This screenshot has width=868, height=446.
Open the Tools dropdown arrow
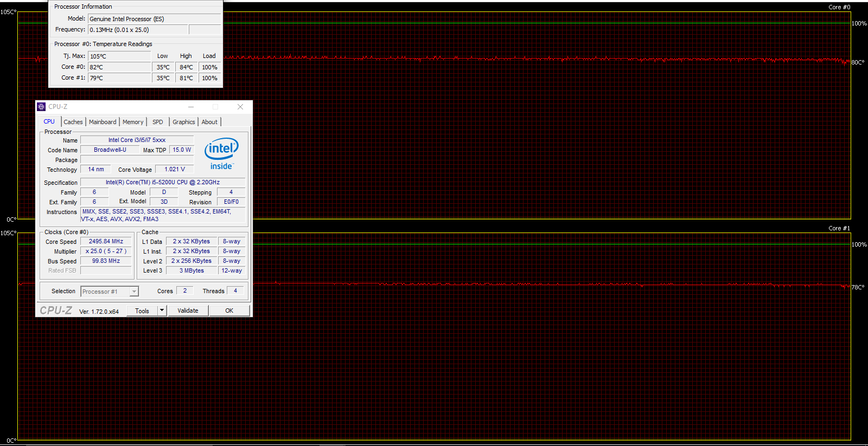tap(162, 311)
